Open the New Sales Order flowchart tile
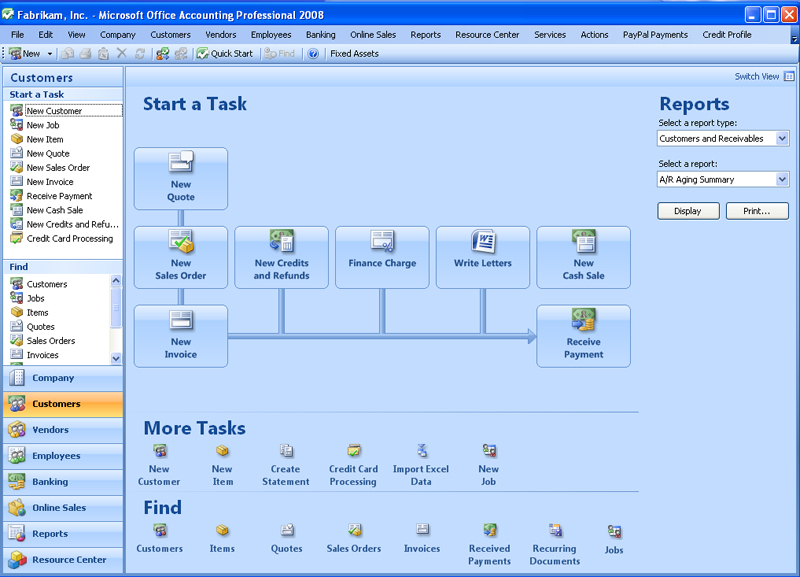 pyautogui.click(x=181, y=257)
